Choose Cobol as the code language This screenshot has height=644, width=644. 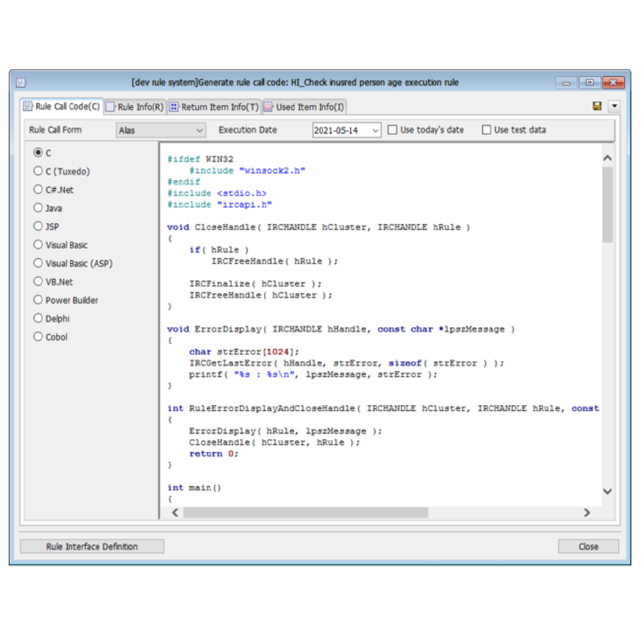pyautogui.click(x=38, y=337)
